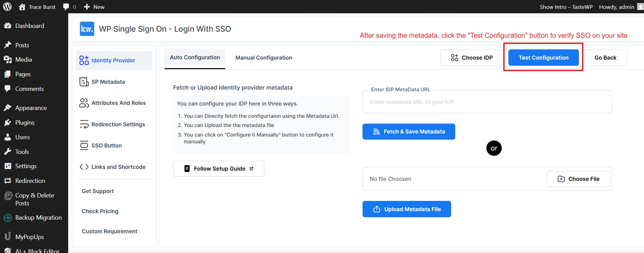
Task: Click Fetch & Save Metadata button
Action: [409, 131]
